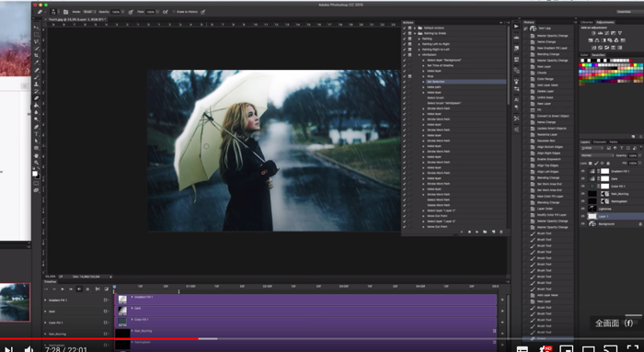The width and height of the screenshot is (644, 352).
Task: Toggle checkmark for MiniSplash action
Action: tap(404, 54)
